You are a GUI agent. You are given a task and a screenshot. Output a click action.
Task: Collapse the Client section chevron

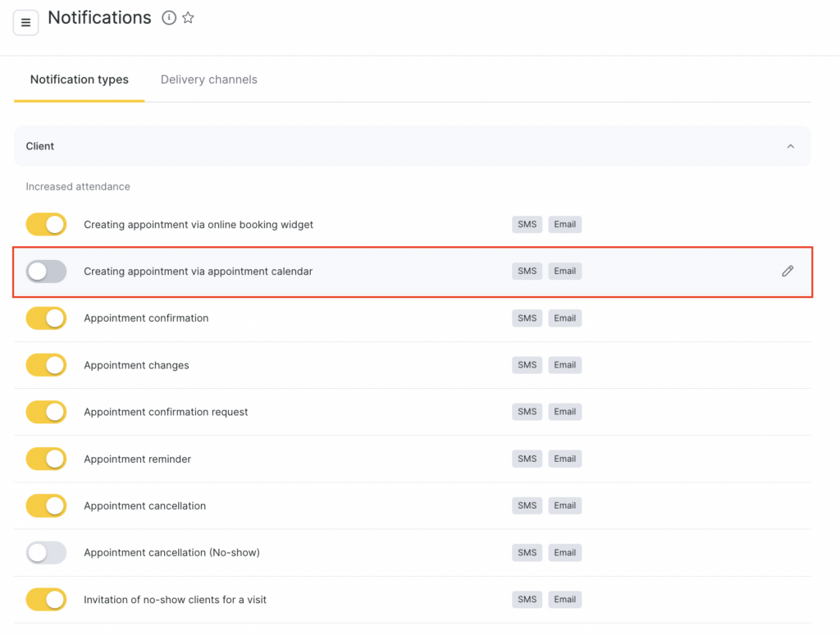(790, 146)
